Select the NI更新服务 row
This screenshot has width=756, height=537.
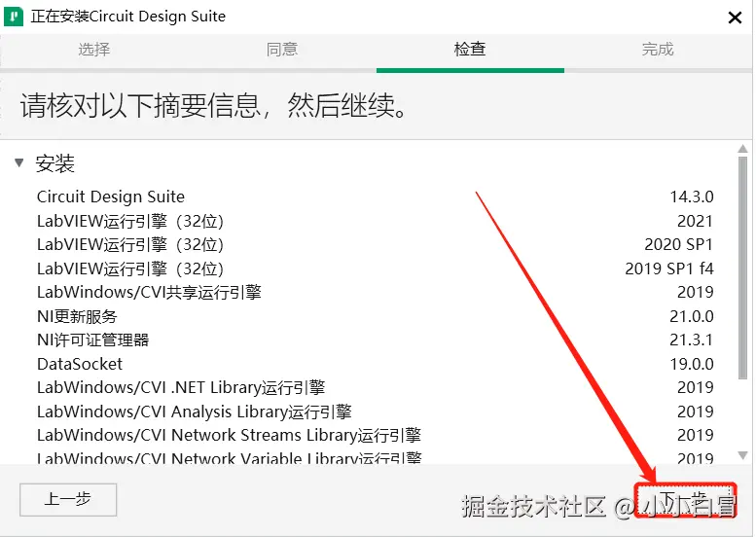tap(376, 316)
